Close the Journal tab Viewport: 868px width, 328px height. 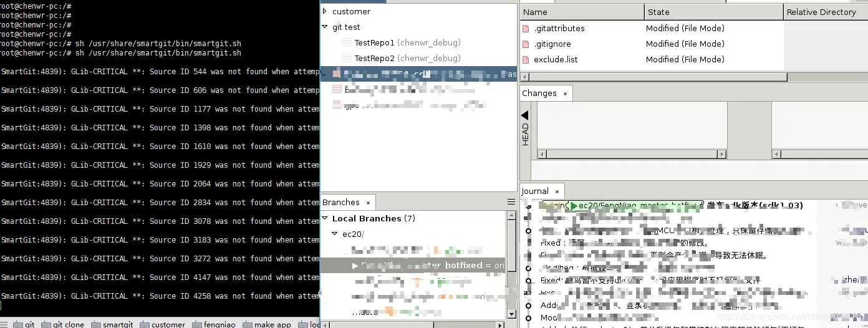point(557,191)
